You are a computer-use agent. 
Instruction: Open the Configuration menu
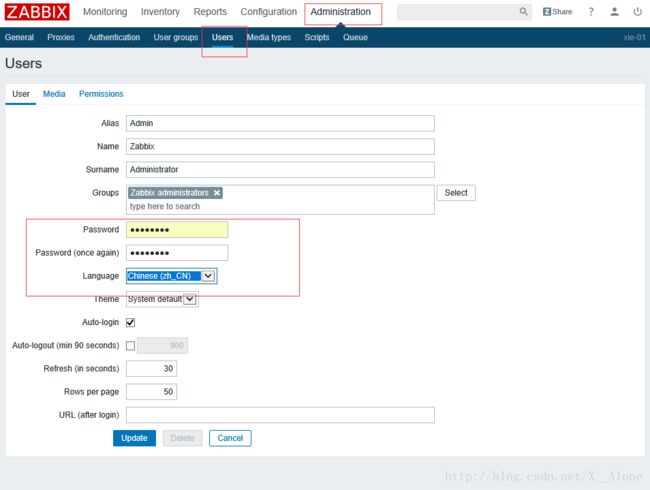269,12
